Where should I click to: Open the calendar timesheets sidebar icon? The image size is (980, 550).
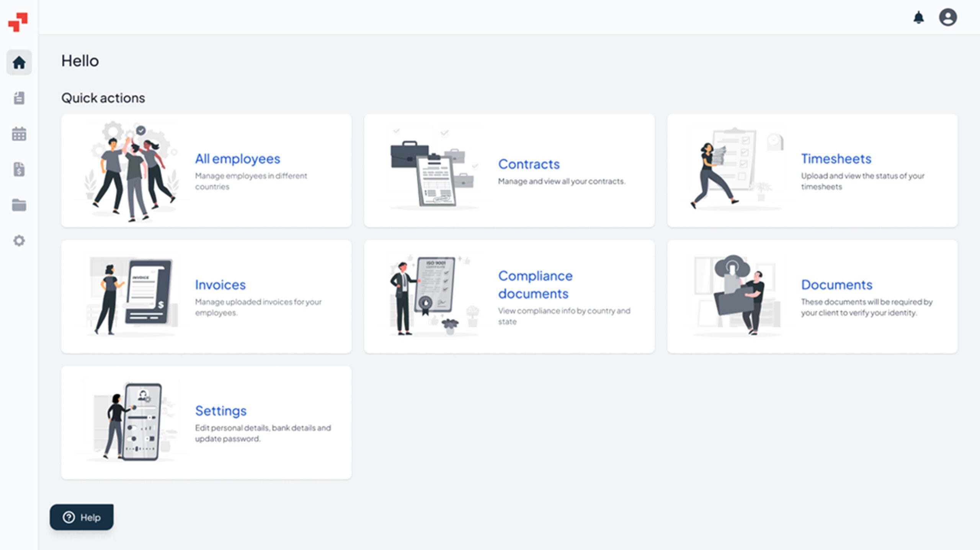tap(19, 134)
